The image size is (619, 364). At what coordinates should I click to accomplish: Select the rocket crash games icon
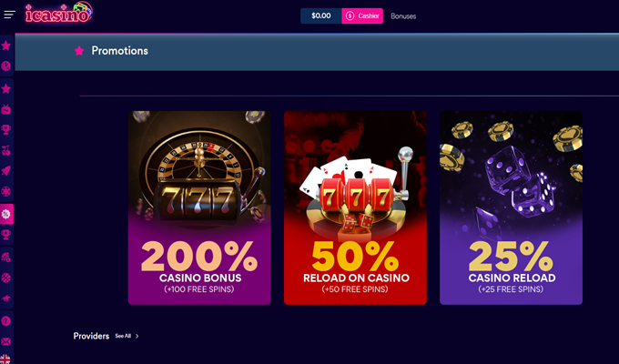point(6,171)
